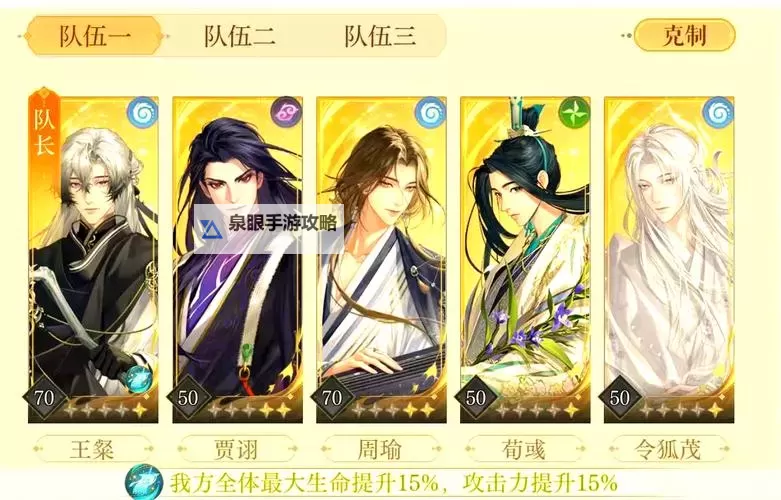Image resolution: width=781 pixels, height=500 pixels.
Task: Select the 令狐茂 character card
Action: 669,260
